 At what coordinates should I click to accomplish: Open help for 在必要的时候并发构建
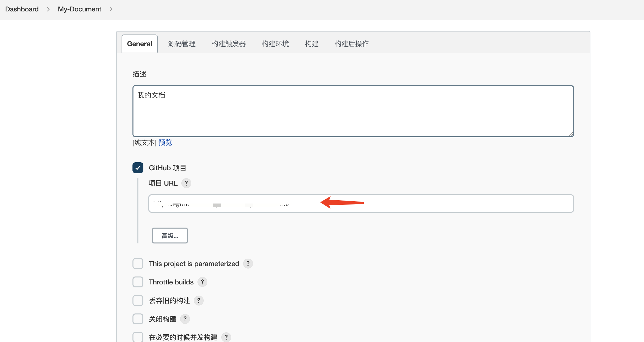(x=226, y=337)
